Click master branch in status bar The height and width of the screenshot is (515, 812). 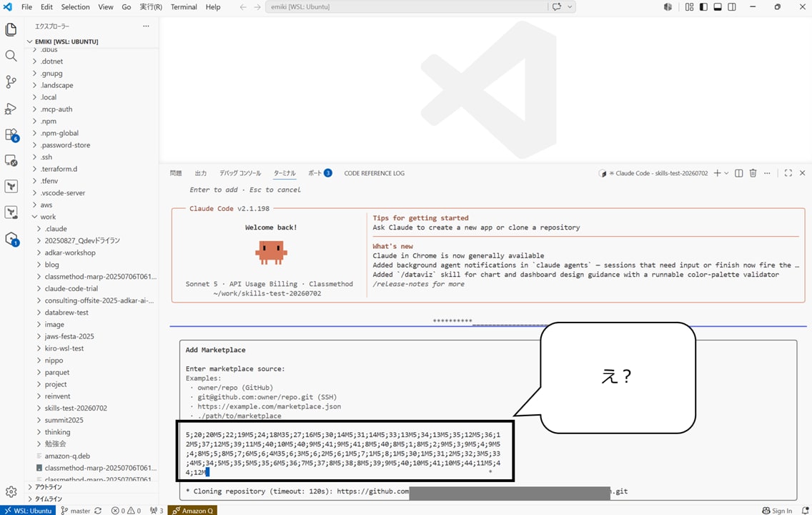76,510
